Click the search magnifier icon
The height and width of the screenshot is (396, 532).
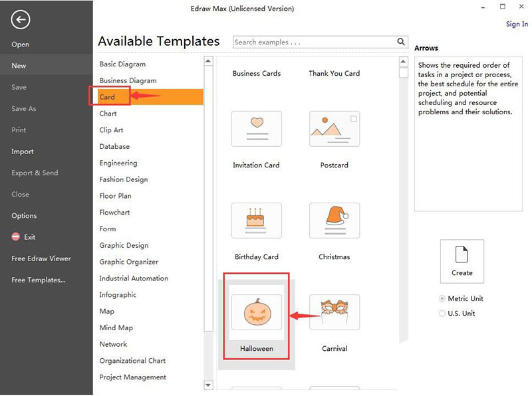click(401, 42)
